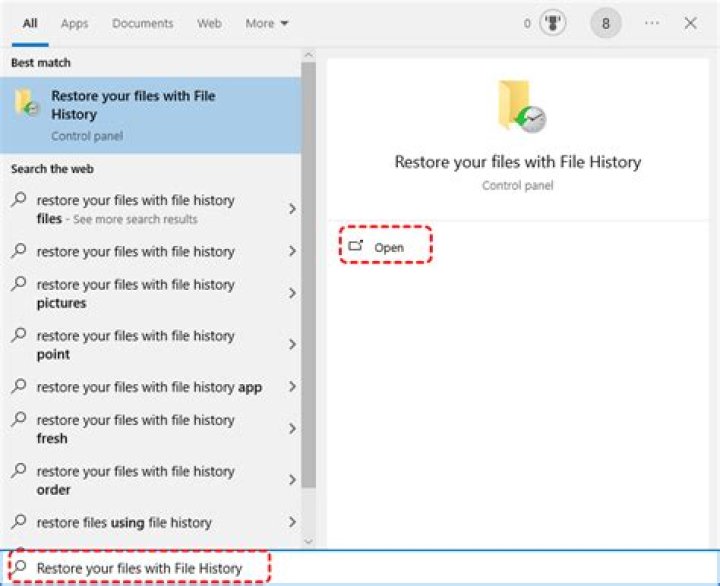720x586 pixels.
Task: Choose 'restore your files with file history order'
Action: point(135,480)
